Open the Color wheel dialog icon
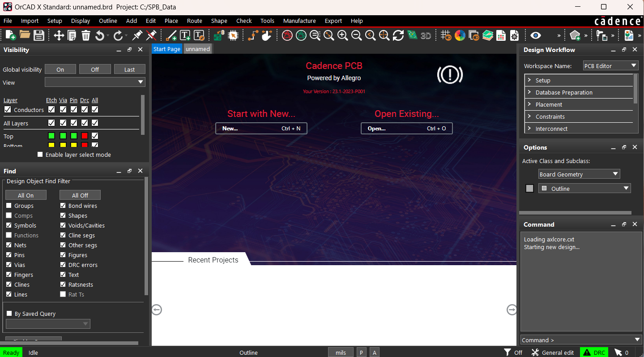Screen dimensions: 644x357 pos(460,35)
